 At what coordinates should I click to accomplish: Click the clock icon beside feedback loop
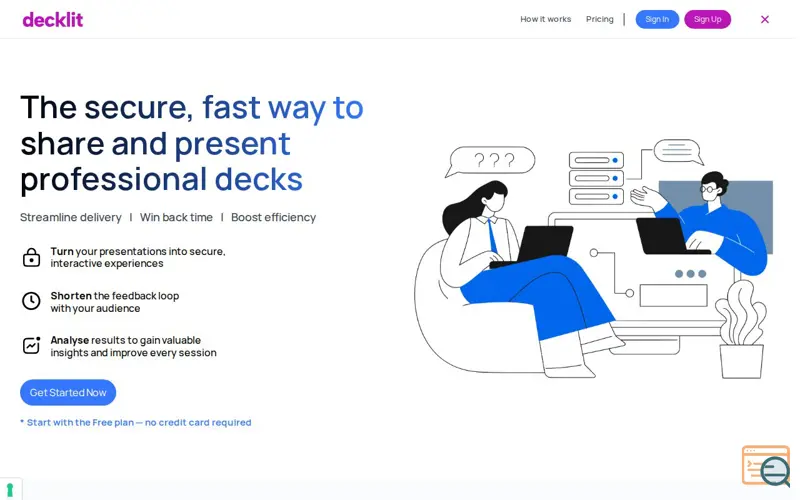[x=31, y=301]
